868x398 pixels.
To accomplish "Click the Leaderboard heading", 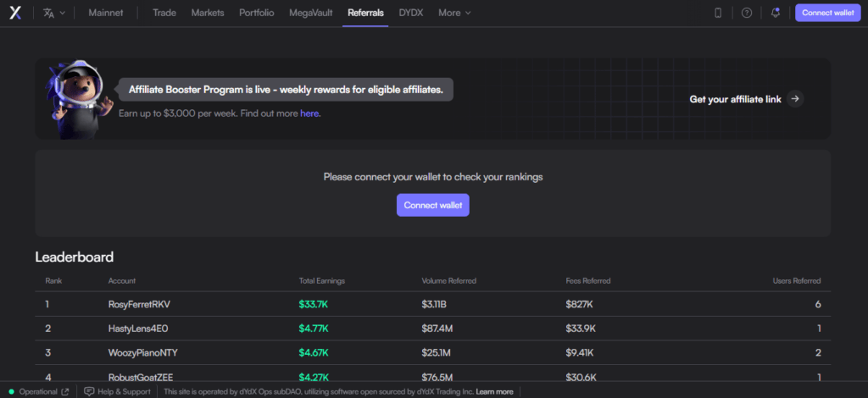I will pos(75,257).
